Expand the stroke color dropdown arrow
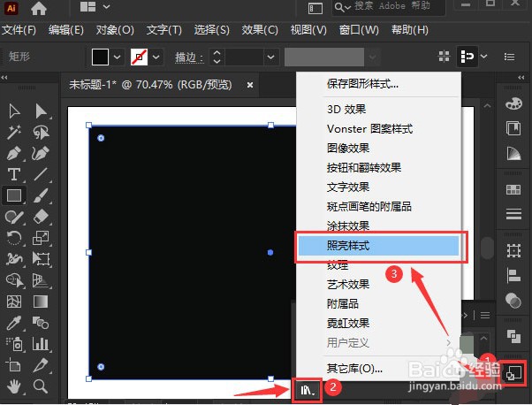 (156, 57)
